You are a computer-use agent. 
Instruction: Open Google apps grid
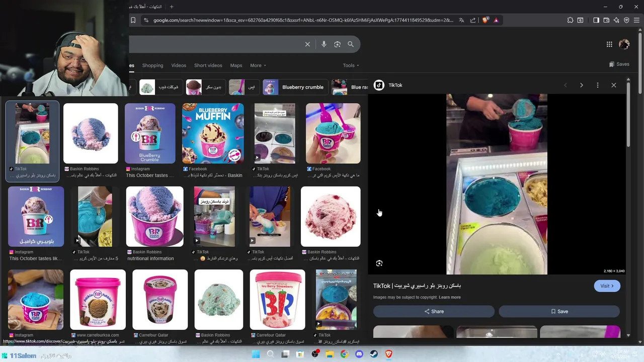[609, 44]
